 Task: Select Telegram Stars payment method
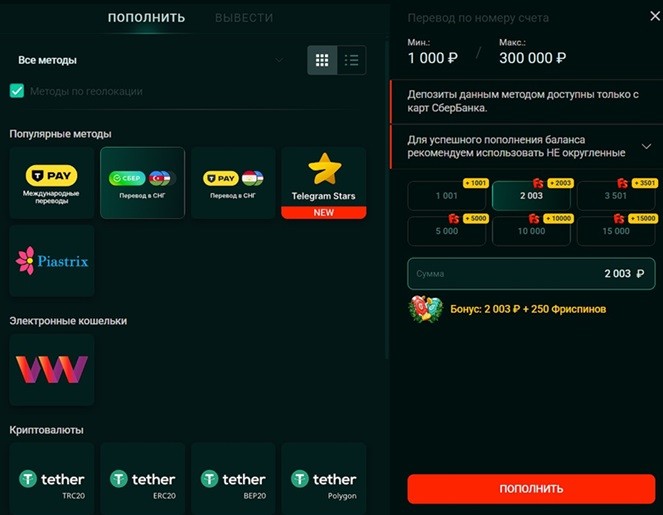click(323, 183)
